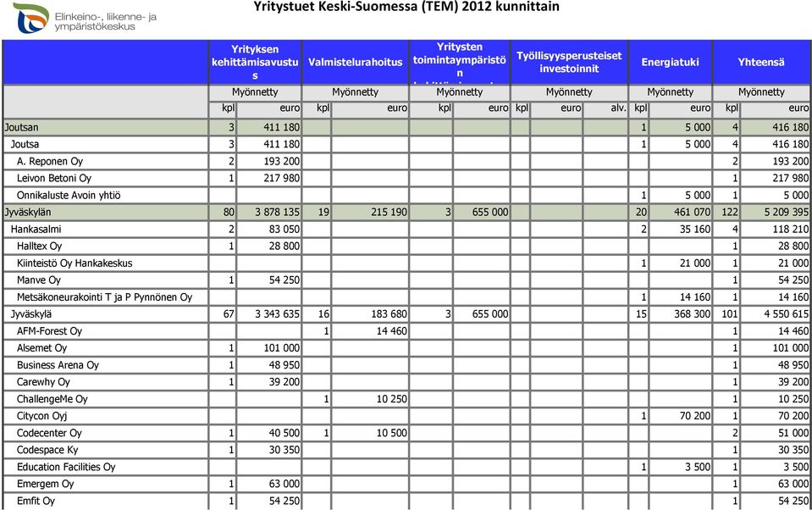Select the Emfit Oy row
This screenshot has width=812, height=510.
406,501
